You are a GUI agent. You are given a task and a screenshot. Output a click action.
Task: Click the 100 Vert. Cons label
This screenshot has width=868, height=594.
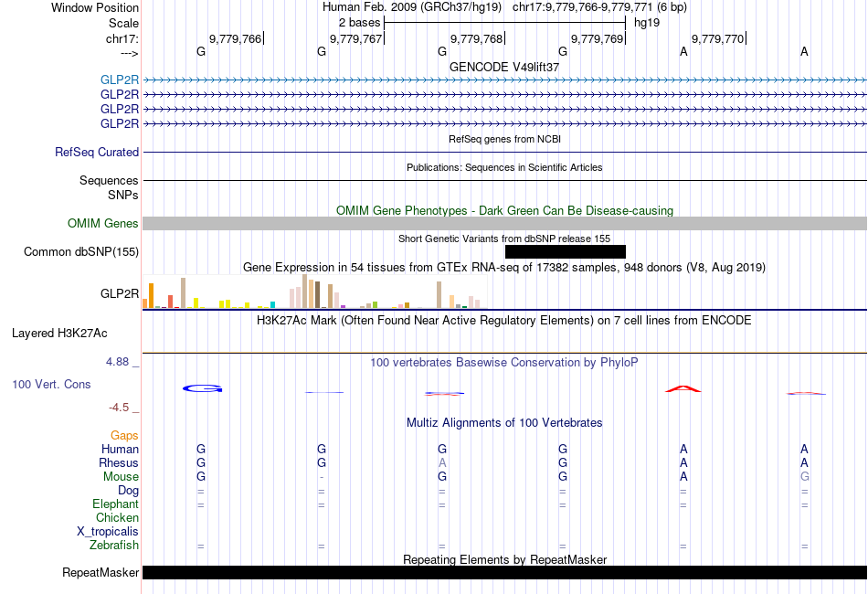click(51, 384)
